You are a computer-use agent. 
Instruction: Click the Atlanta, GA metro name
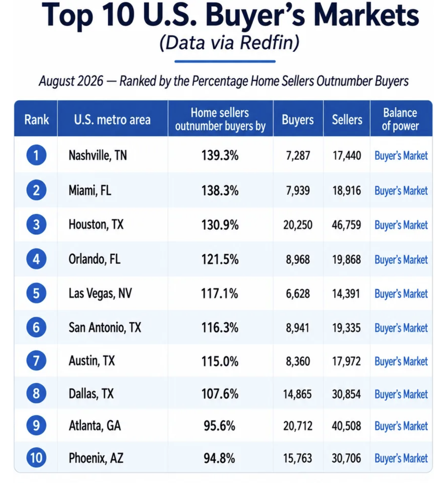point(95,426)
